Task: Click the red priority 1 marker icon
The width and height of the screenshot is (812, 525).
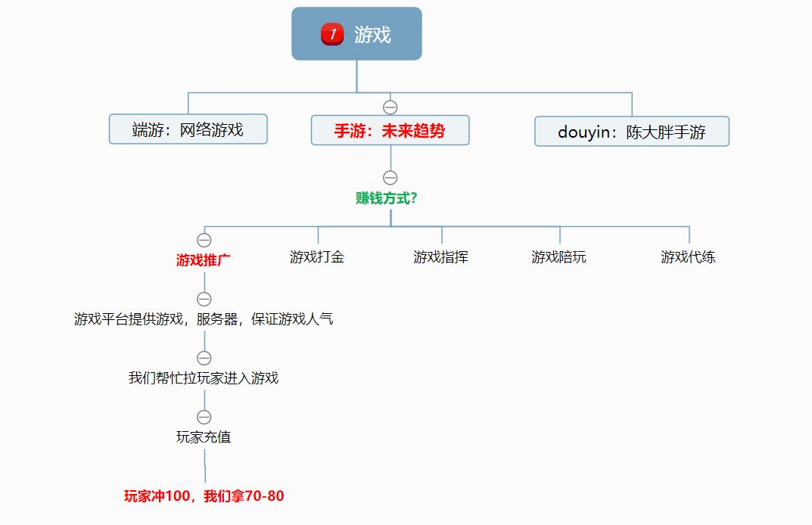Action: coord(331,33)
